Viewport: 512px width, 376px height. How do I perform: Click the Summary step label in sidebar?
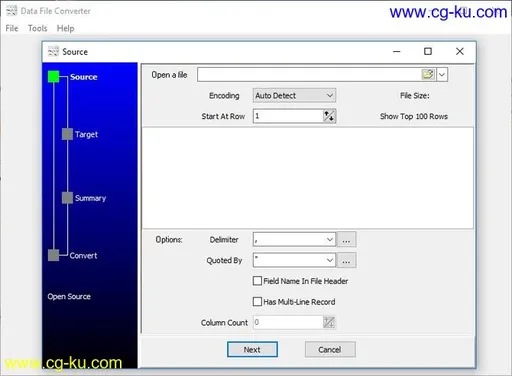click(90, 198)
